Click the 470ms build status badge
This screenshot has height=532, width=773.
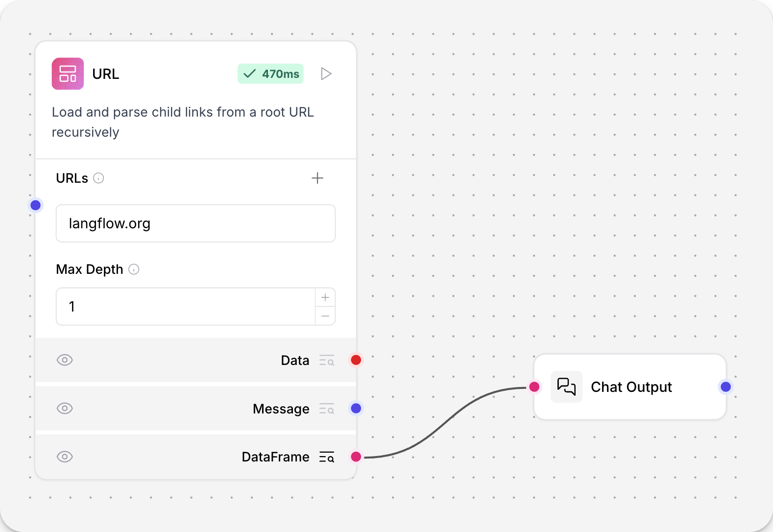(x=270, y=74)
